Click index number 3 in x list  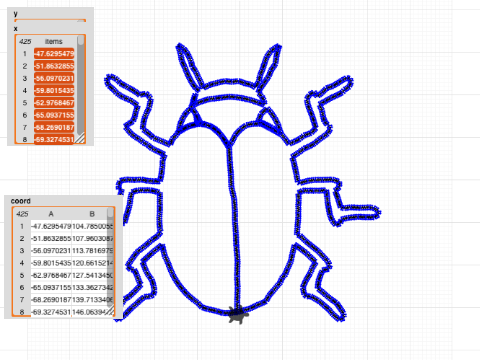point(25,78)
